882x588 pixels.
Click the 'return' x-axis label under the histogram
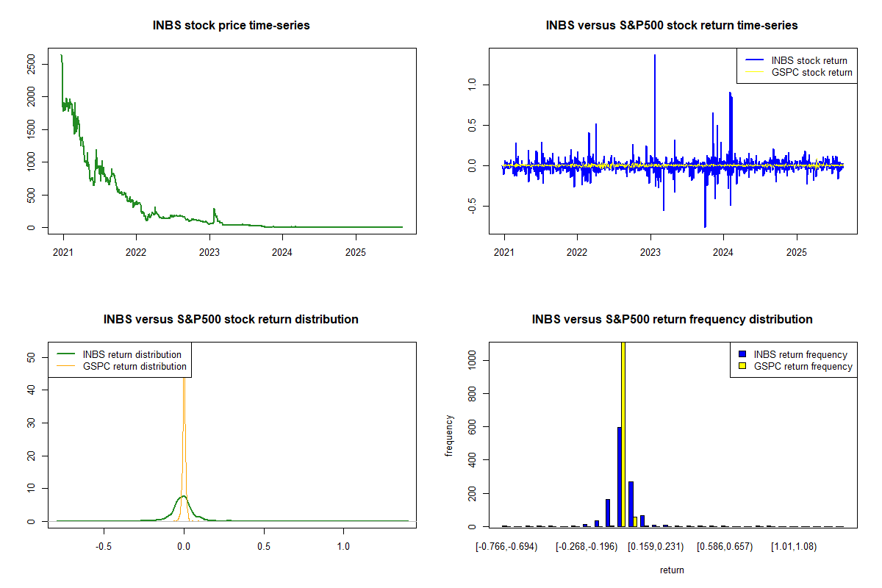(672, 570)
